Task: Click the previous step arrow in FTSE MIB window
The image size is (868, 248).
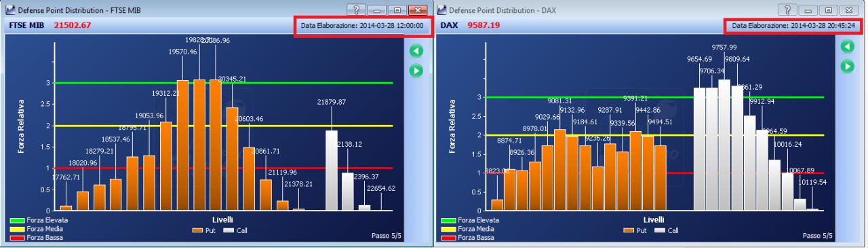Action: tap(416, 50)
